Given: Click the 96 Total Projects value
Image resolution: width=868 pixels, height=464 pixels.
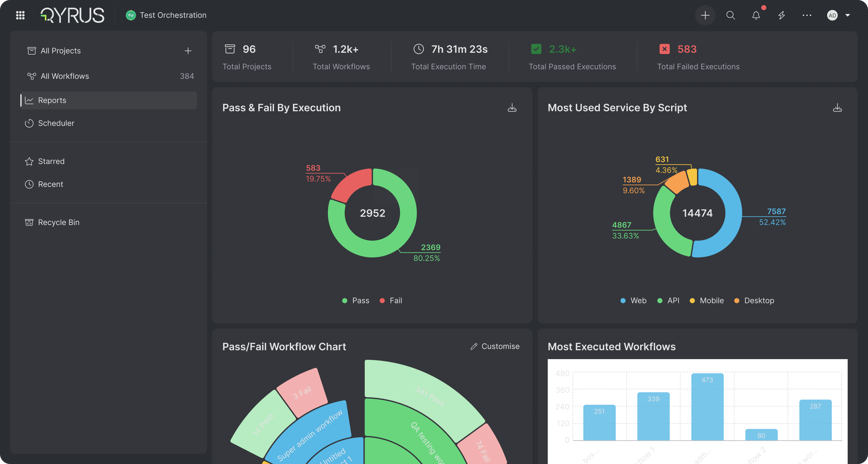Looking at the screenshot, I should click(x=249, y=49).
